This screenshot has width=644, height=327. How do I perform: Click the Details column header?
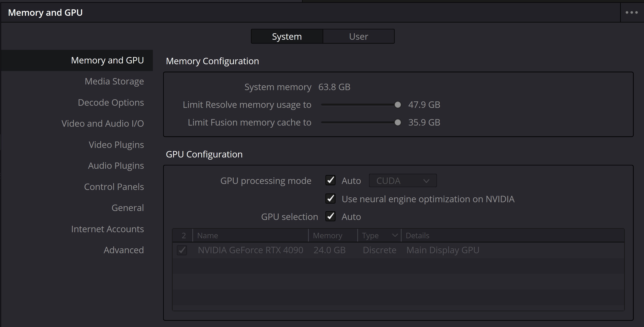pyautogui.click(x=513, y=236)
